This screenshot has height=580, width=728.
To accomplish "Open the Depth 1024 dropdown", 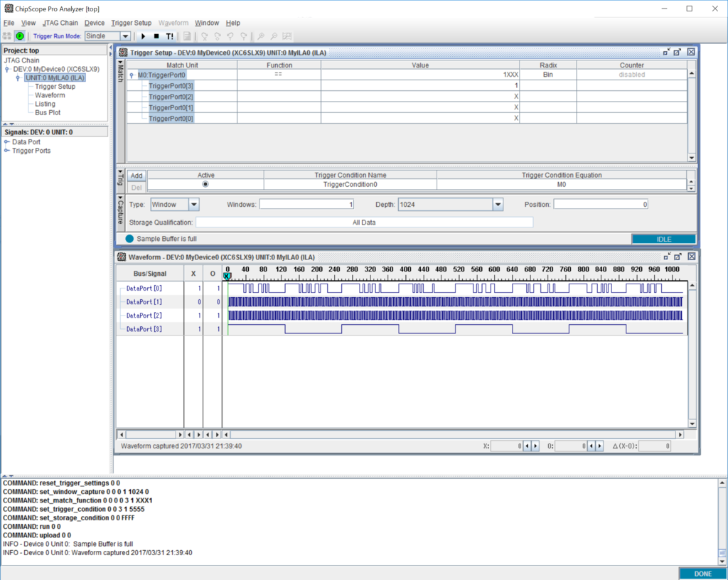I will click(x=450, y=204).
